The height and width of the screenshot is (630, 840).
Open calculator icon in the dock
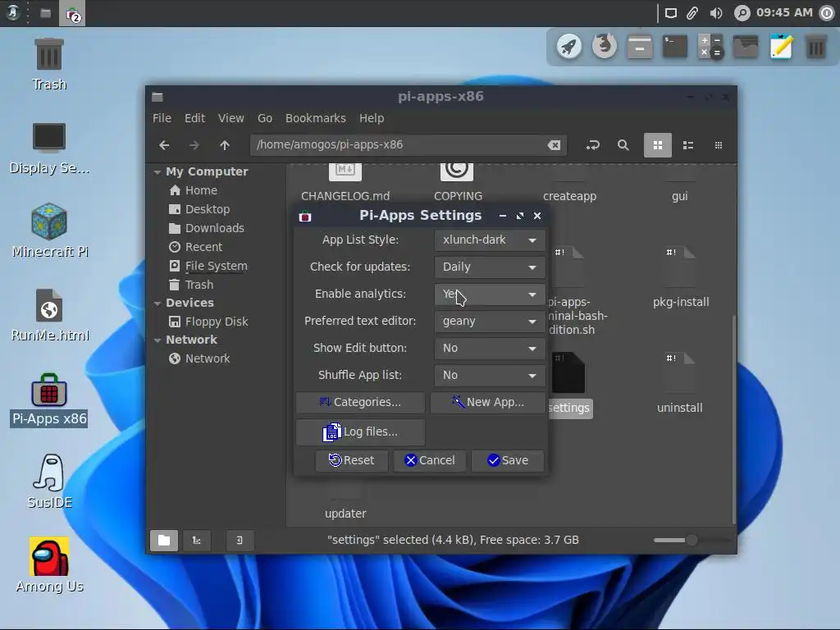710,47
